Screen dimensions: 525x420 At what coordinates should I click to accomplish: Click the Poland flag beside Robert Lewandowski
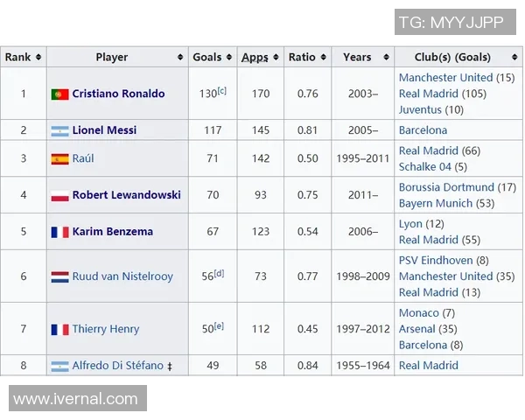(x=59, y=196)
